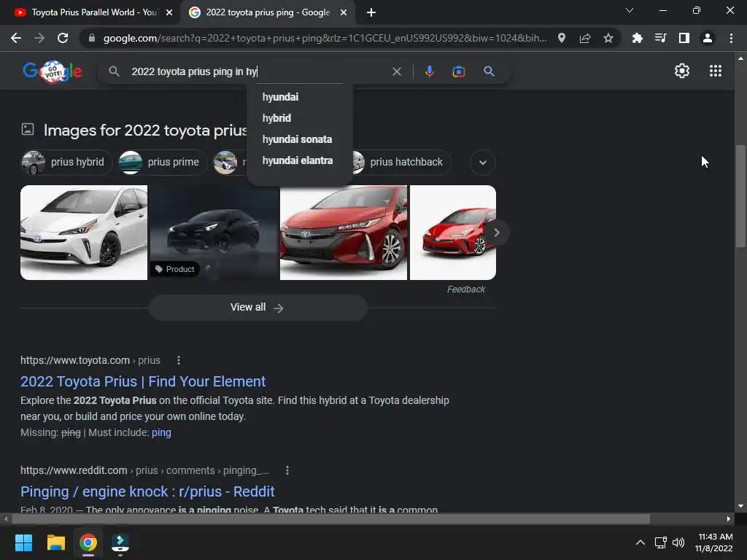
Task: Open Windows Start menu
Action: [23, 542]
